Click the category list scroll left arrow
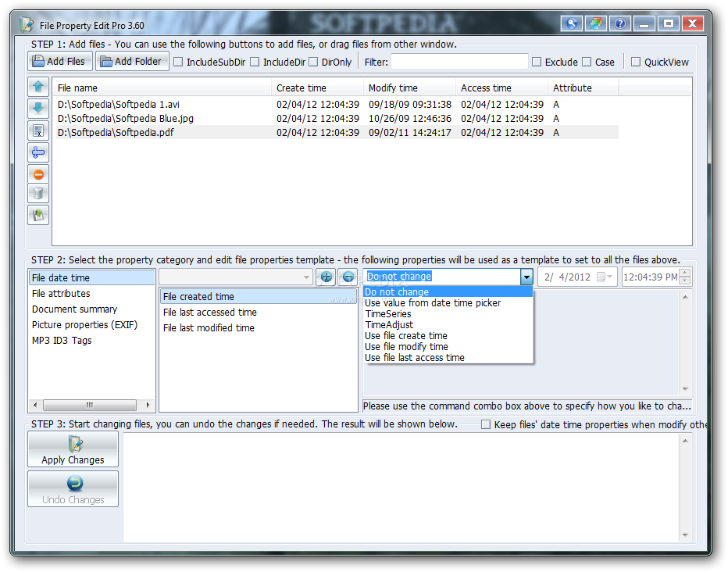This screenshot has height=572, width=728. tap(35, 405)
